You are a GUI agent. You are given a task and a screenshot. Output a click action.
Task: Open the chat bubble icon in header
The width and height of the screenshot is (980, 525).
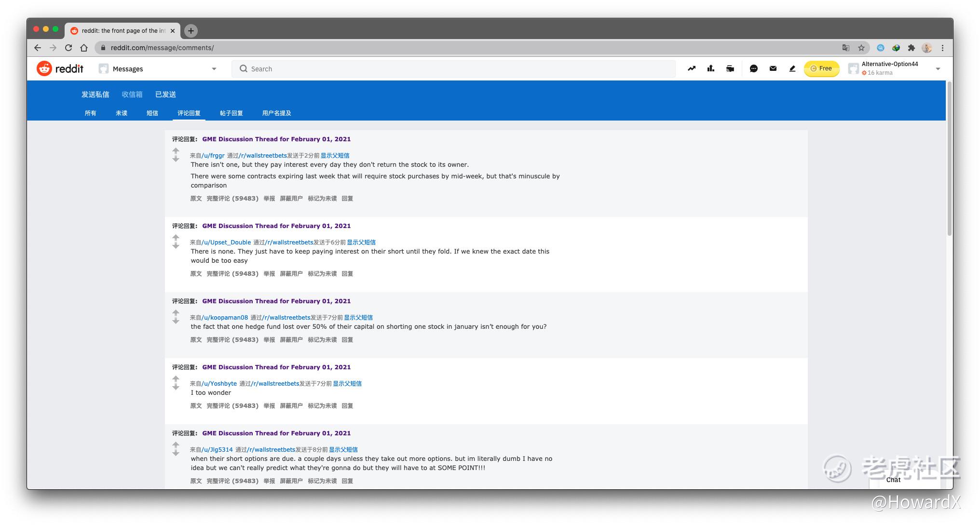point(754,68)
